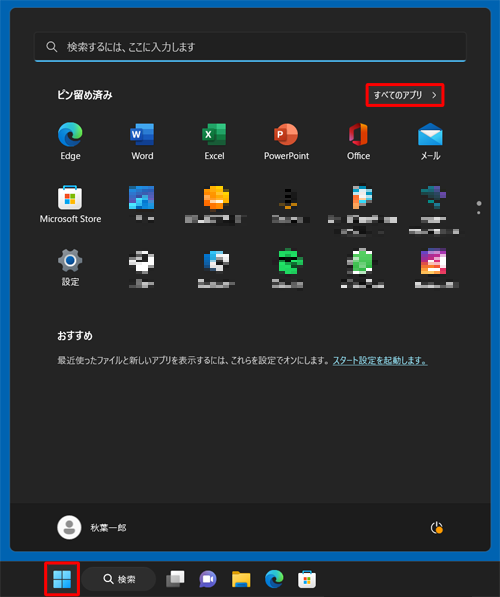The image size is (500, 597).
Task: Open the Edge pinned app
Action: [70, 141]
